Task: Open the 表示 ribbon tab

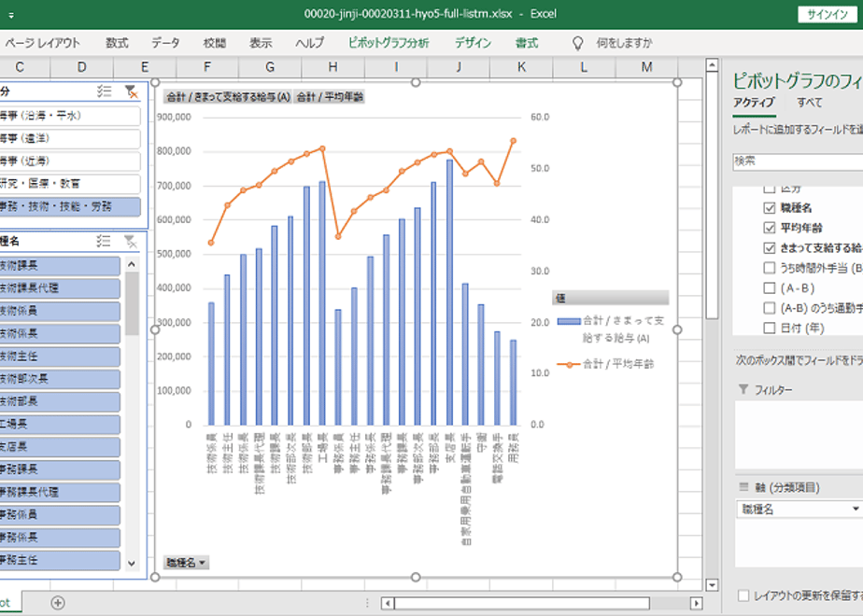Action: (261, 43)
